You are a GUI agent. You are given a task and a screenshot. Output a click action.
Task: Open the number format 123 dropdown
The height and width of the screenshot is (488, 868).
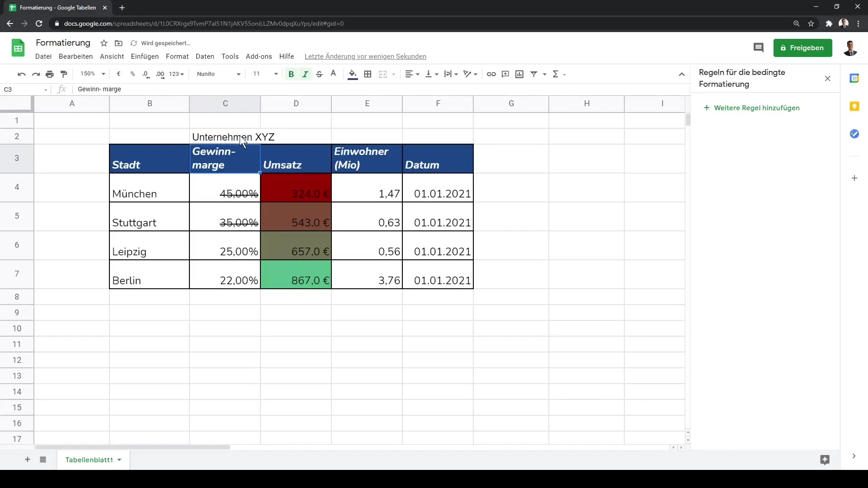(x=176, y=74)
